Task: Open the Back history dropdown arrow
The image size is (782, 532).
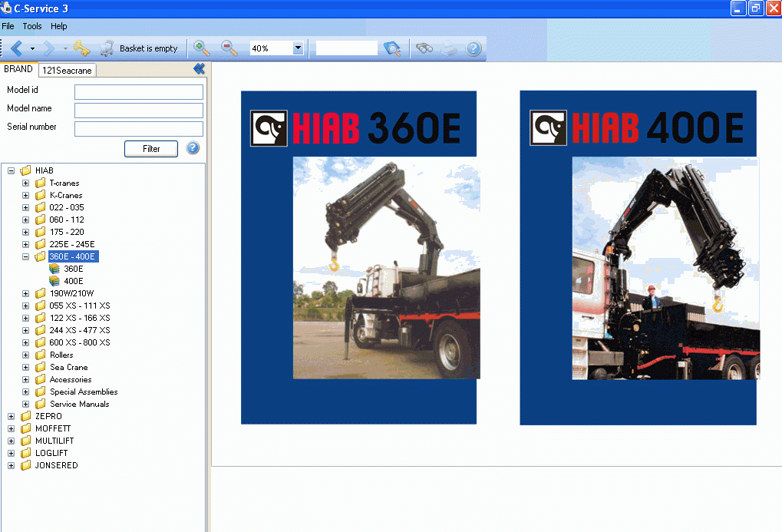Action: click(32, 49)
